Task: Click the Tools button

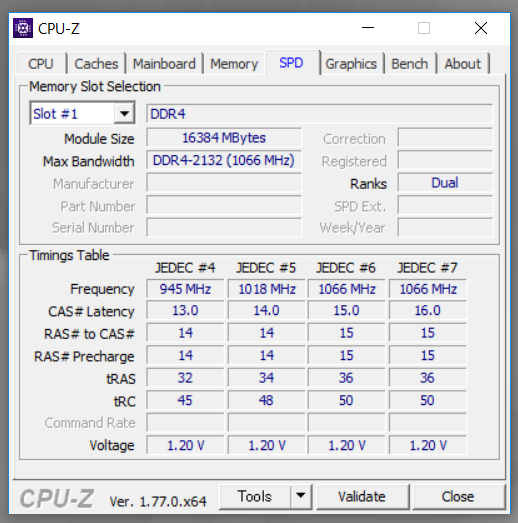Action: tap(254, 496)
